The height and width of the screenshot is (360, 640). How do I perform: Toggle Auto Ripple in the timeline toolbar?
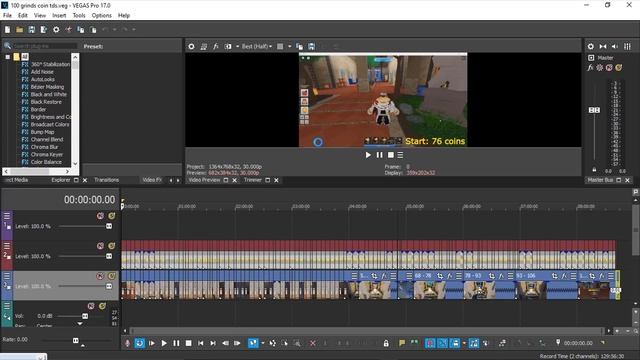455,343
